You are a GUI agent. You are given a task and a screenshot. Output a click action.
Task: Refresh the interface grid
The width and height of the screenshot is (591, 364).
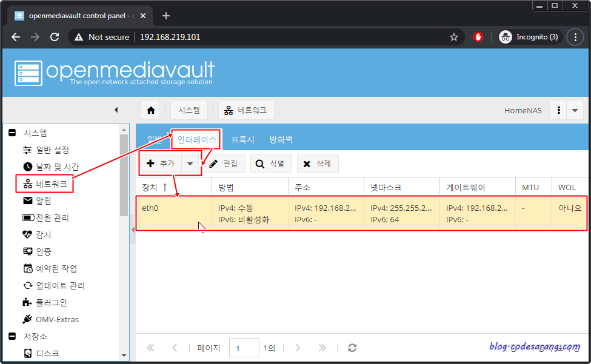(352, 348)
